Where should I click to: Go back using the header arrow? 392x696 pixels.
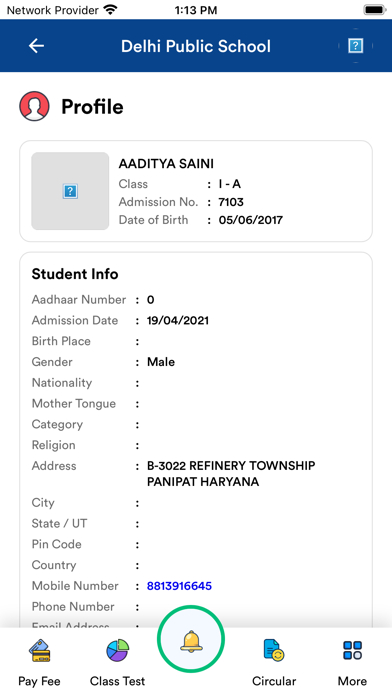point(36,46)
